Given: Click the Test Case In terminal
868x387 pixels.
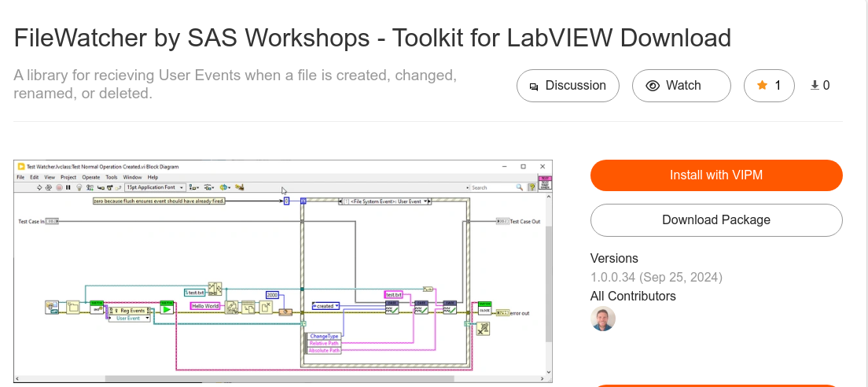Looking at the screenshot, I should pos(51,222).
